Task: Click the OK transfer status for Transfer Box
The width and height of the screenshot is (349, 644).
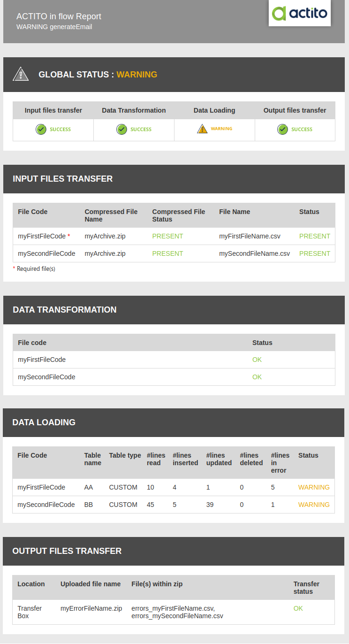Action: point(298,608)
